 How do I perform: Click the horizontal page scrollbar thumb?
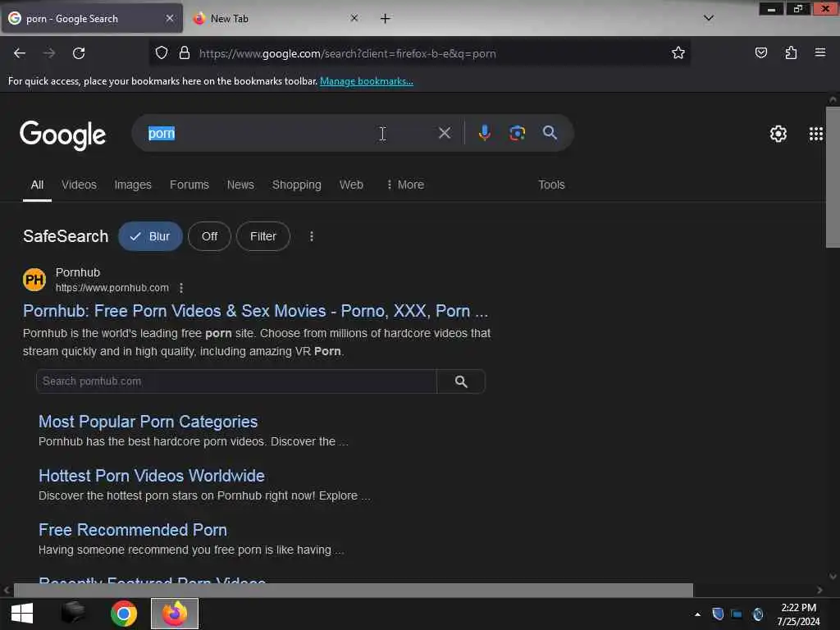click(x=353, y=590)
